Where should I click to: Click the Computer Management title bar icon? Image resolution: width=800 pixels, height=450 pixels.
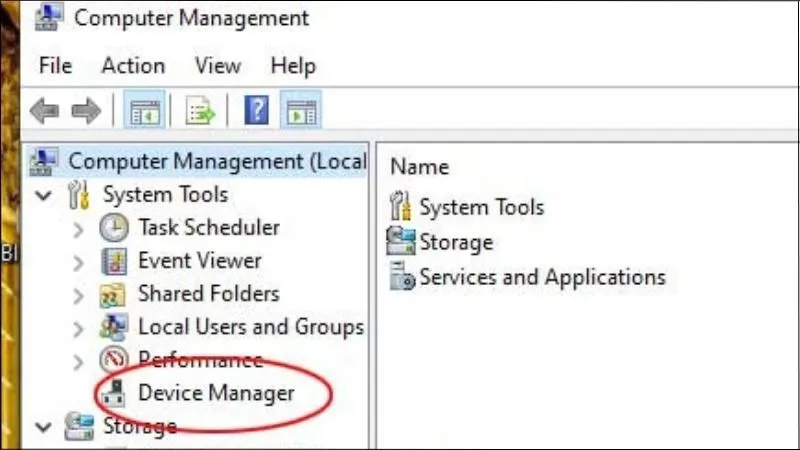[x=49, y=18]
